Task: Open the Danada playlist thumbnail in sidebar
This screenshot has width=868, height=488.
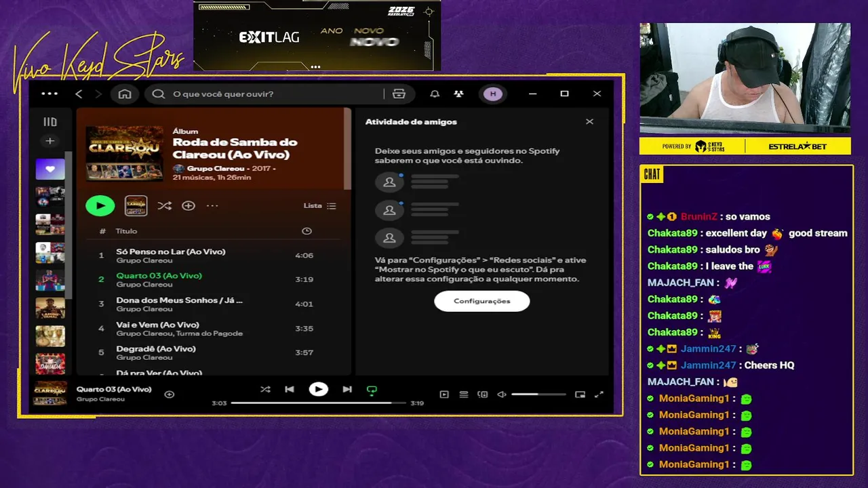Action: click(x=50, y=363)
